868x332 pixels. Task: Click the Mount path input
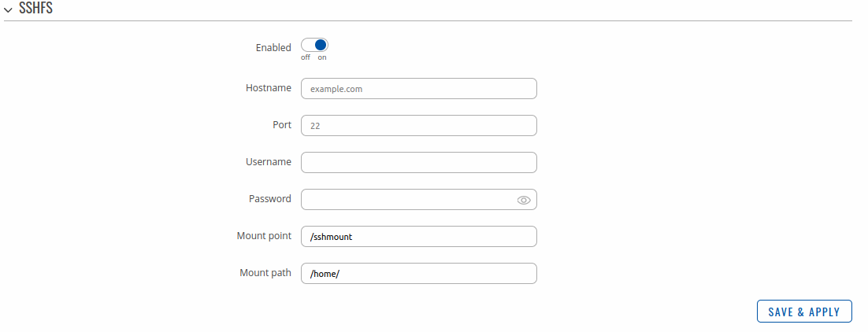click(x=418, y=273)
